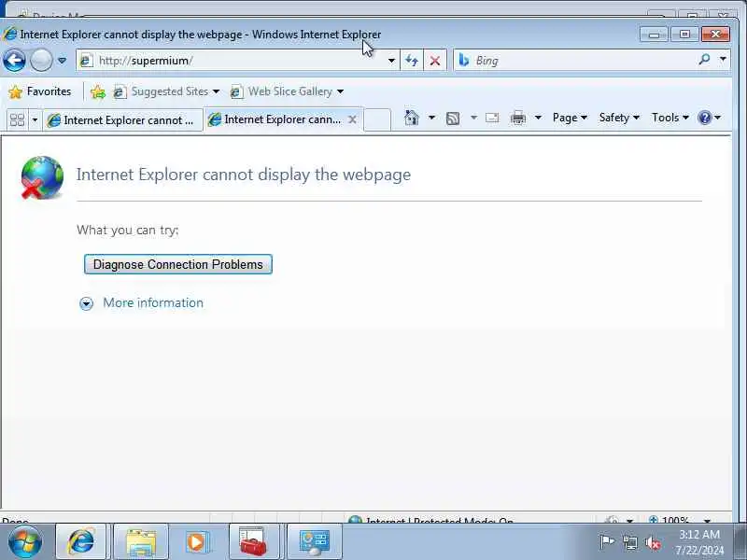The width and height of the screenshot is (747, 560).
Task: Open the Windows Start orb
Action: [x=25, y=541]
